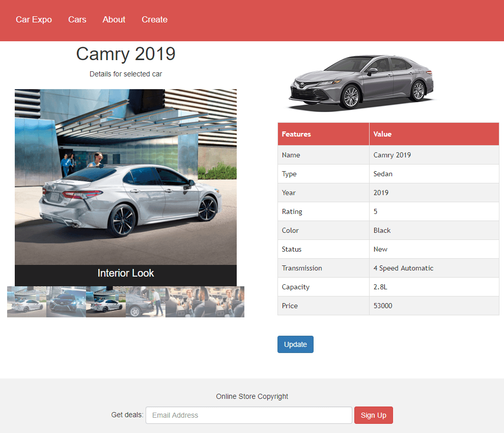Image resolution: width=504 pixels, height=433 pixels.
Task: Click the gray Camry product image above table
Action: [361, 83]
